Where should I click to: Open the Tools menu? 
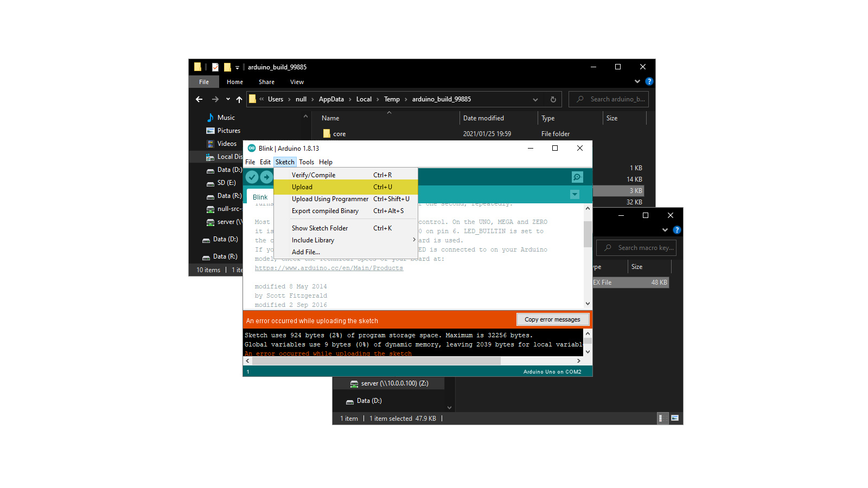[306, 162]
